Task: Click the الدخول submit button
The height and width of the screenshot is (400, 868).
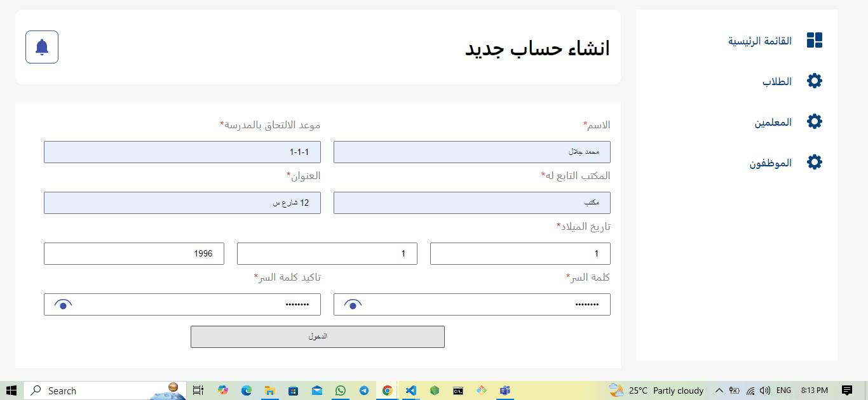Action: (318, 337)
